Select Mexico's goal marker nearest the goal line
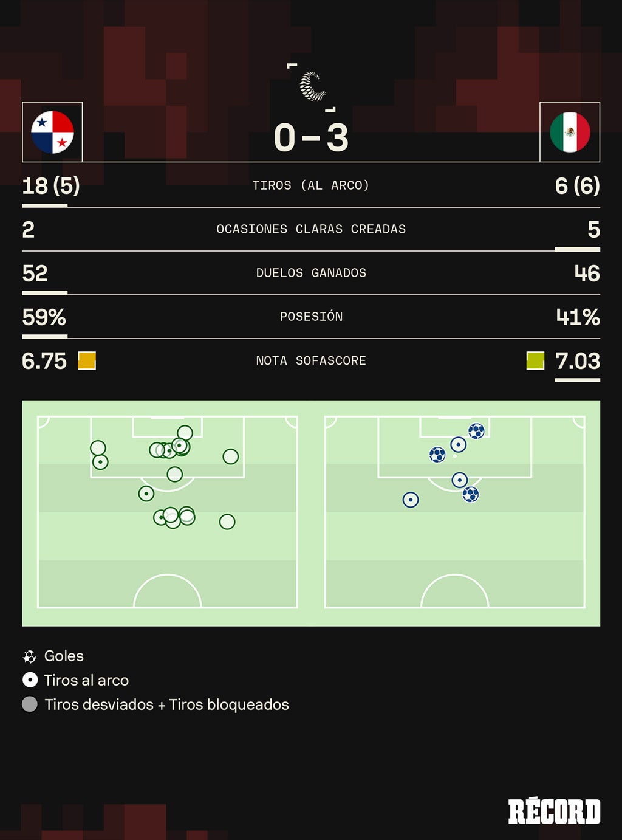The image size is (622, 840). 476,431
